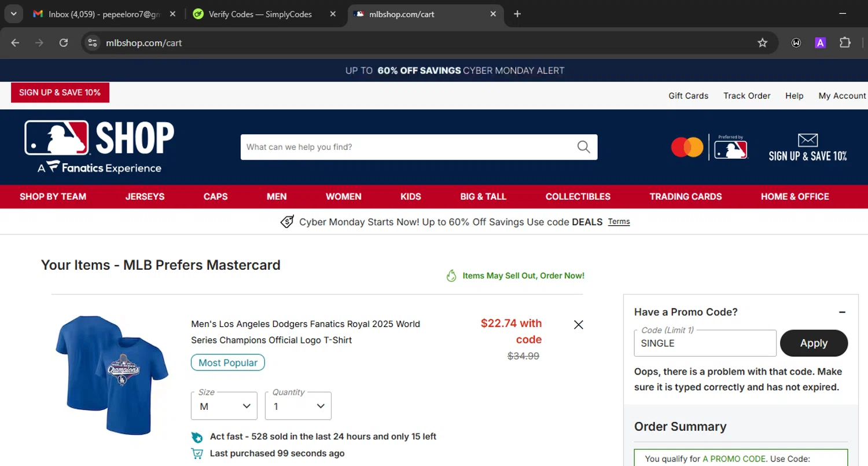Open Gift Cards link
Screen dimensions: 868x466
coord(689,96)
